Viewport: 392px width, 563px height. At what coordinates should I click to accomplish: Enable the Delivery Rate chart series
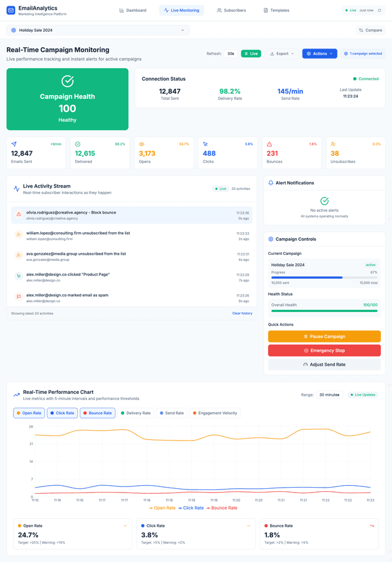[x=136, y=413]
